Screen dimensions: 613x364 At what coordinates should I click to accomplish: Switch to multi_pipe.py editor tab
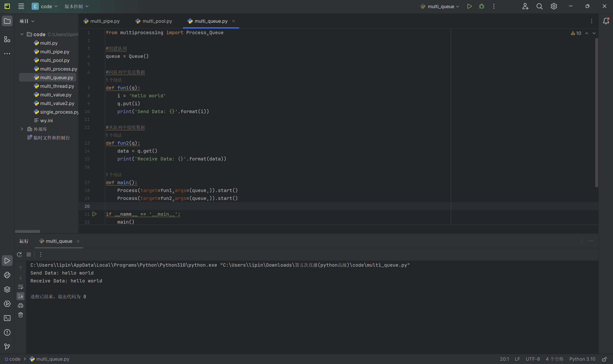pyautogui.click(x=102, y=21)
